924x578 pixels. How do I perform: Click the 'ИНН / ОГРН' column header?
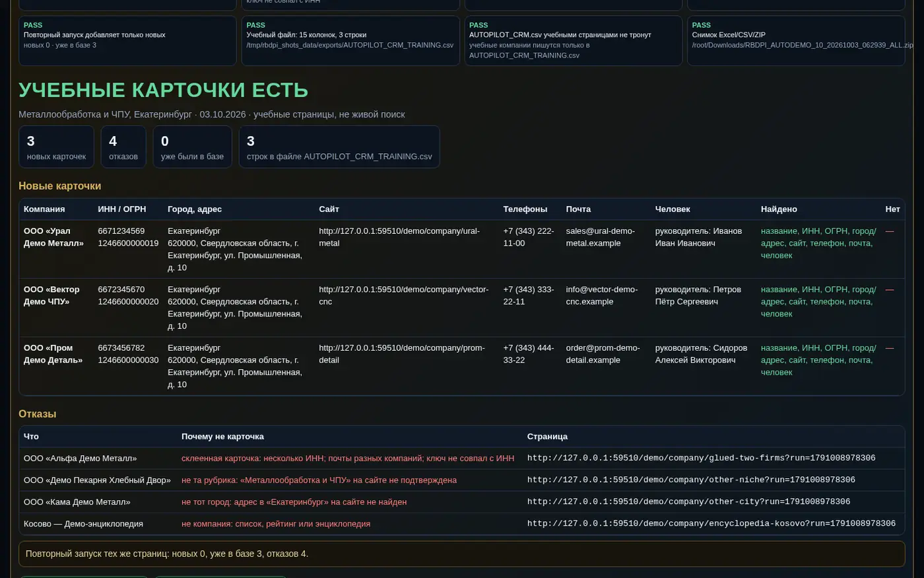pos(122,209)
